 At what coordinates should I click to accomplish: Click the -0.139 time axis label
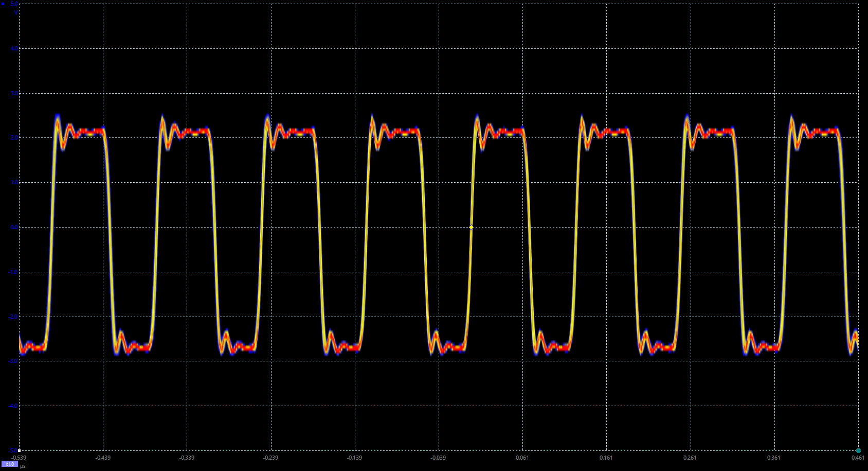354,458
